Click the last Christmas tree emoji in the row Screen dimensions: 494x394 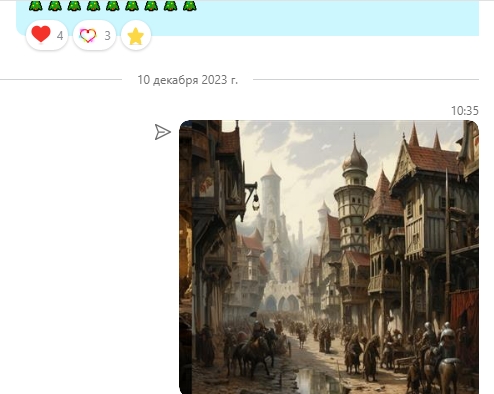coord(190,6)
